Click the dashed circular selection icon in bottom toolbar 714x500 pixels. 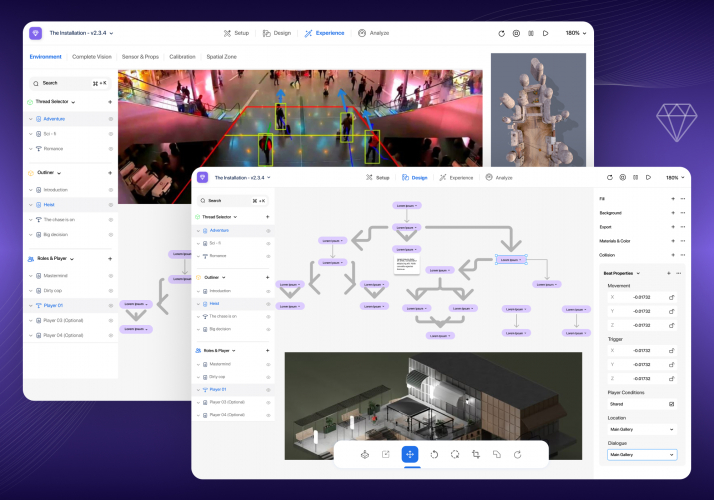coord(455,454)
